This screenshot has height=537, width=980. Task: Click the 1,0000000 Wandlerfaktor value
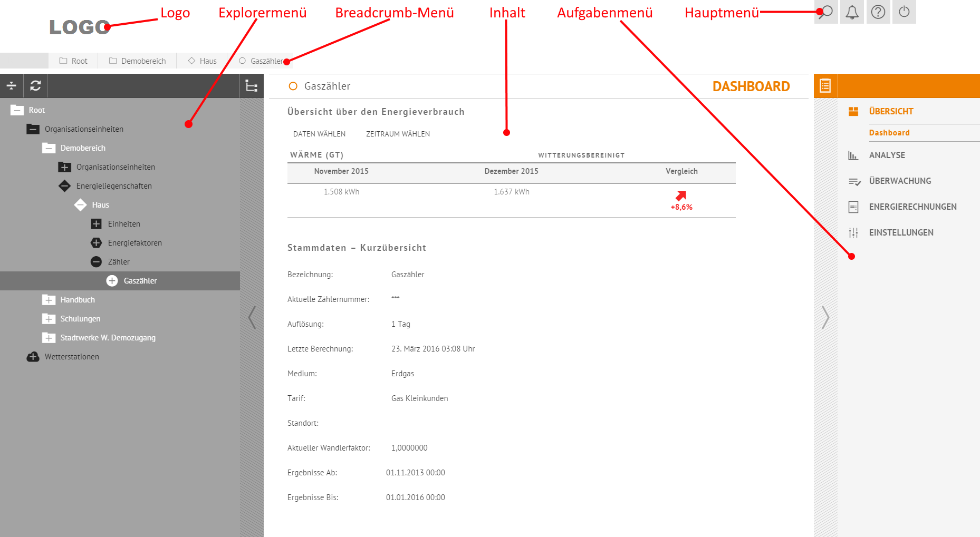(409, 448)
